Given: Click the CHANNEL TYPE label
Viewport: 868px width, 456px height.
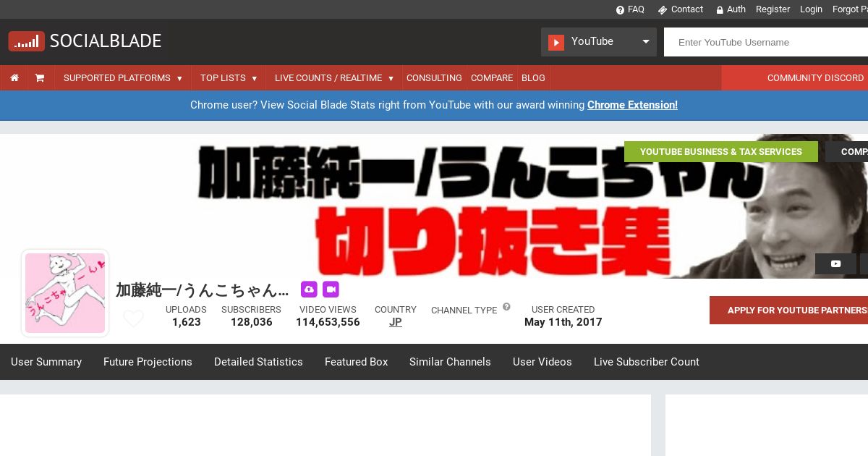Looking at the screenshot, I should click(464, 311).
